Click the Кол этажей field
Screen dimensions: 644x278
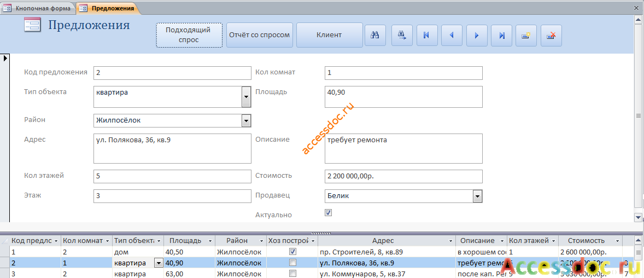point(172,176)
